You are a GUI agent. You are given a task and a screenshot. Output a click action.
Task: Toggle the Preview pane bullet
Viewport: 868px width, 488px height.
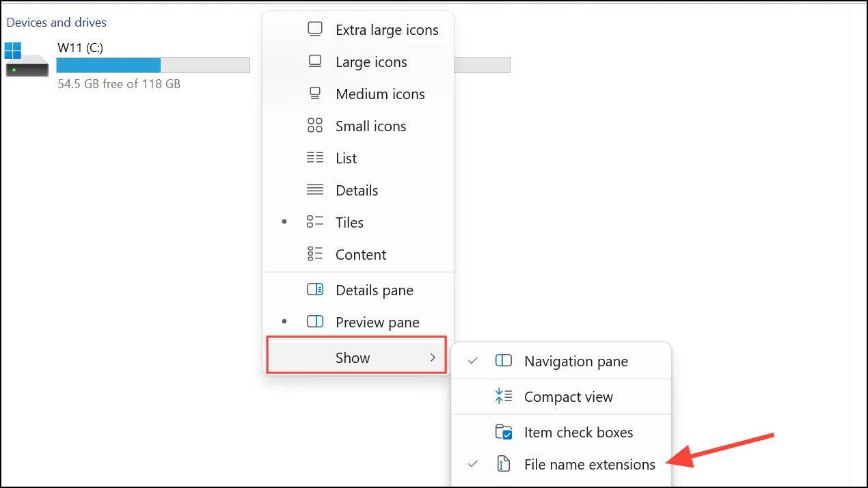point(284,323)
